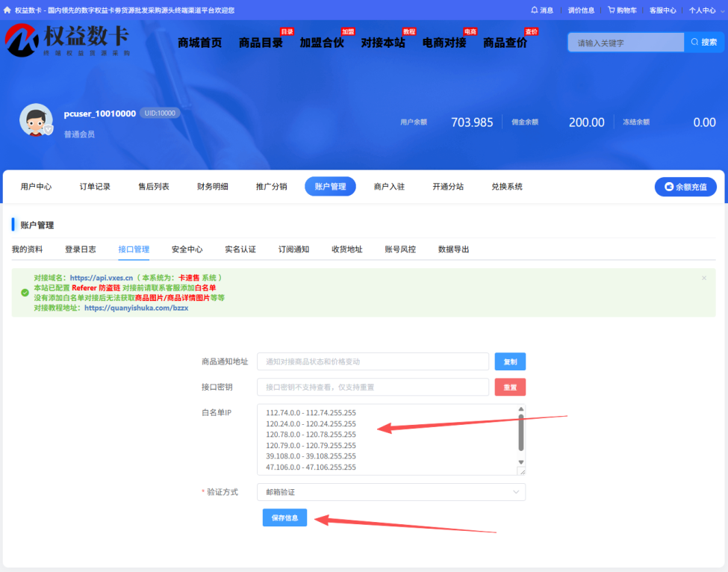Click the green check icon in notice

[x=25, y=293]
